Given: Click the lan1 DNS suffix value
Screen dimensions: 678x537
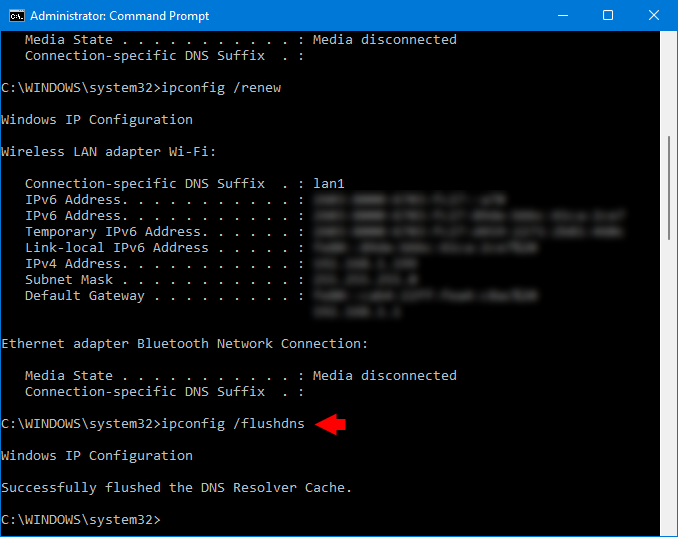Looking at the screenshot, I should 328,184.
